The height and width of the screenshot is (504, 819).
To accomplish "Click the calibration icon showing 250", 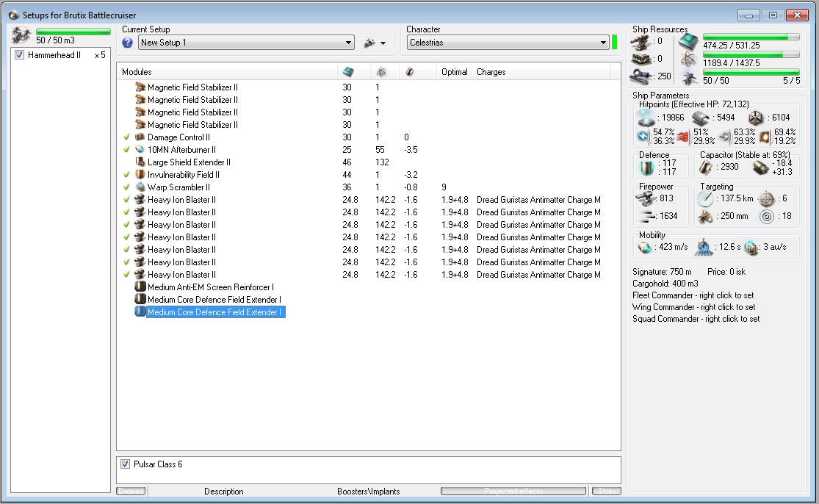I will coord(641,76).
